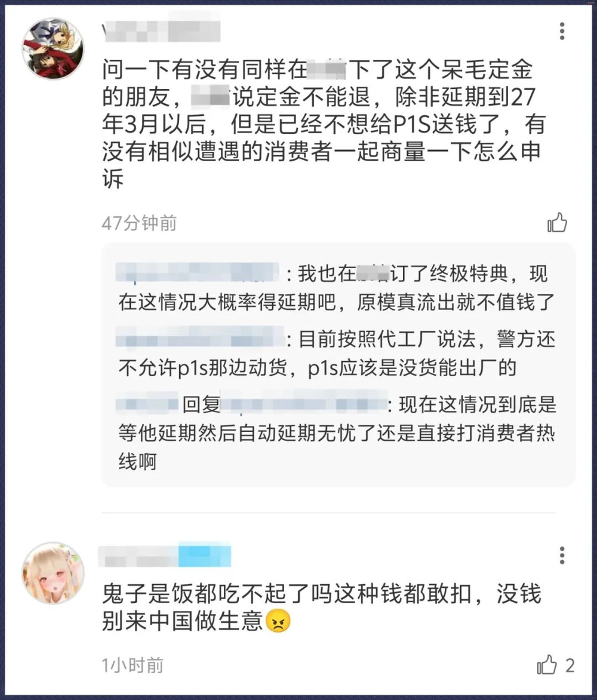Tap third reply author before 回复
597x700 pixels.
pos(147,404)
